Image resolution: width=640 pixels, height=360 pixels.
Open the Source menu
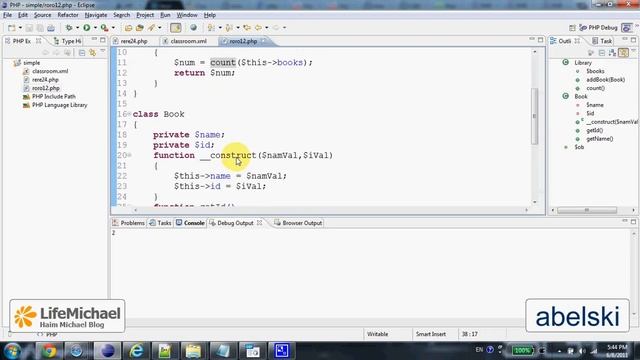[42, 15]
